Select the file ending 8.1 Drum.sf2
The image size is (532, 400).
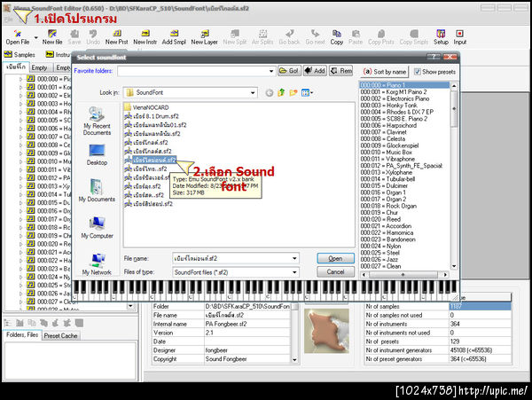152,116
